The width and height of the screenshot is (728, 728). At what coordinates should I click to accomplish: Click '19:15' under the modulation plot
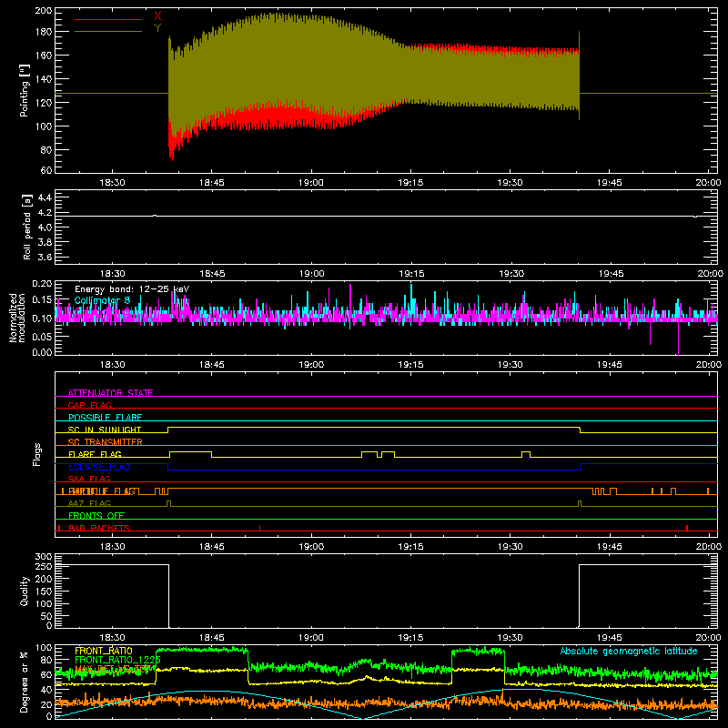click(410, 365)
